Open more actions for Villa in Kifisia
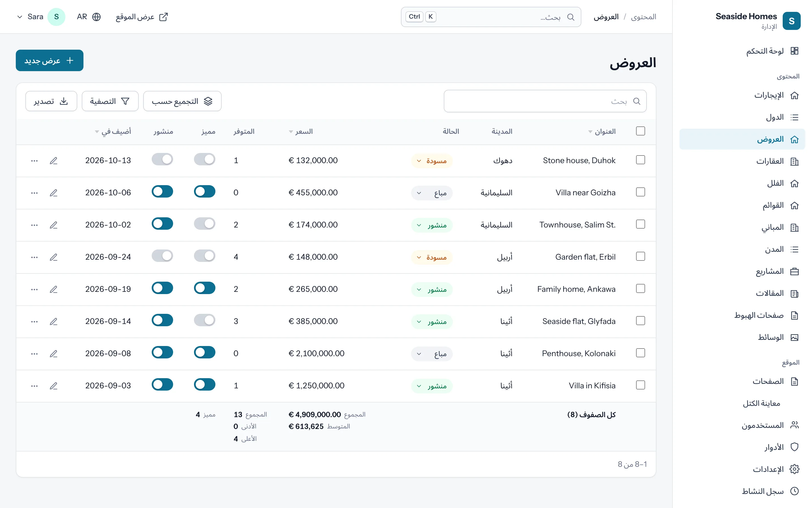The height and width of the screenshot is (508, 812). click(x=34, y=386)
